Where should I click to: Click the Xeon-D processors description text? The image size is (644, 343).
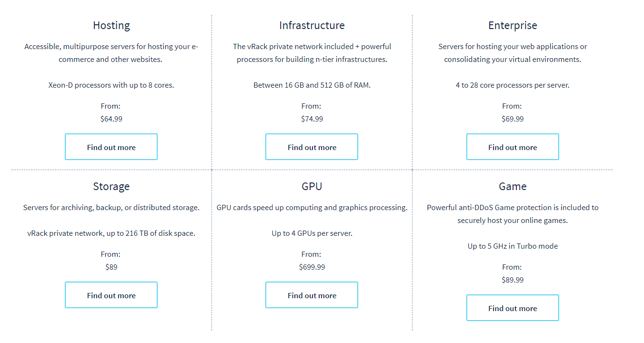(x=111, y=85)
